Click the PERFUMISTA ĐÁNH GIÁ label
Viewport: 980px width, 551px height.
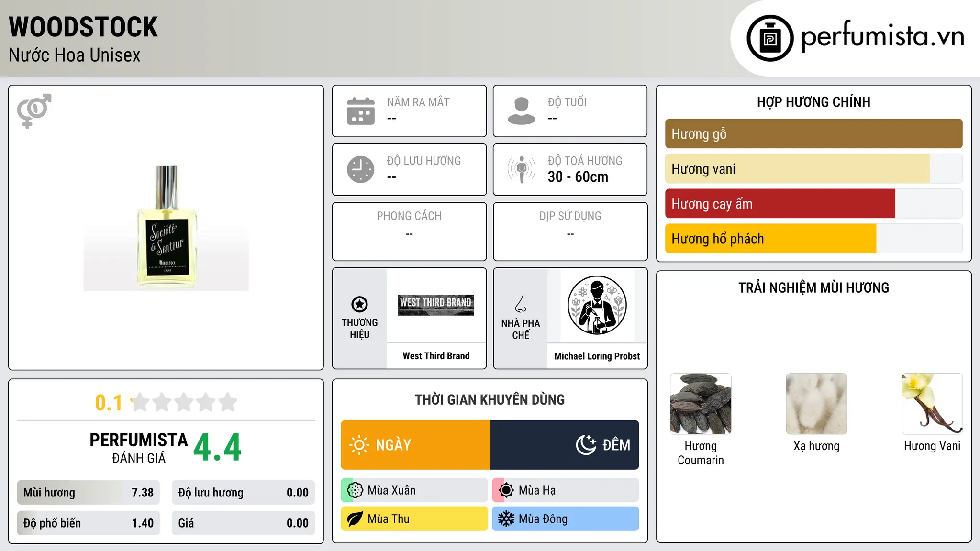[139, 448]
